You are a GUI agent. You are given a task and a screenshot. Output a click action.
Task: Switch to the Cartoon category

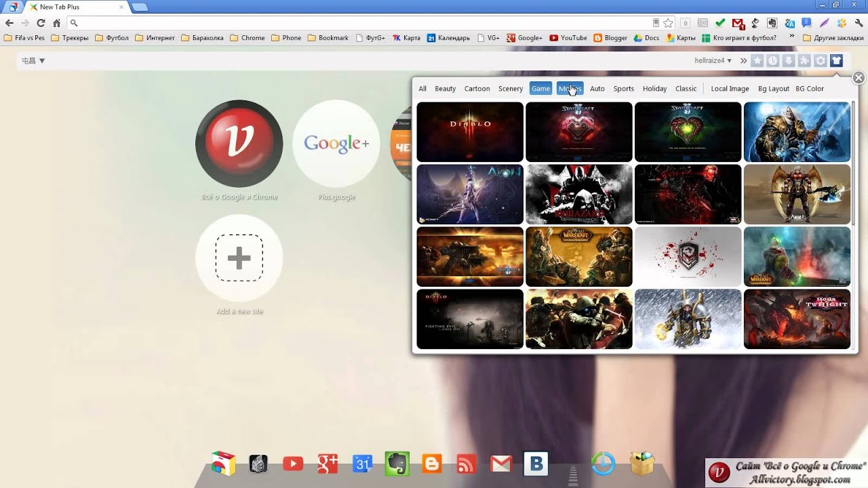click(477, 89)
